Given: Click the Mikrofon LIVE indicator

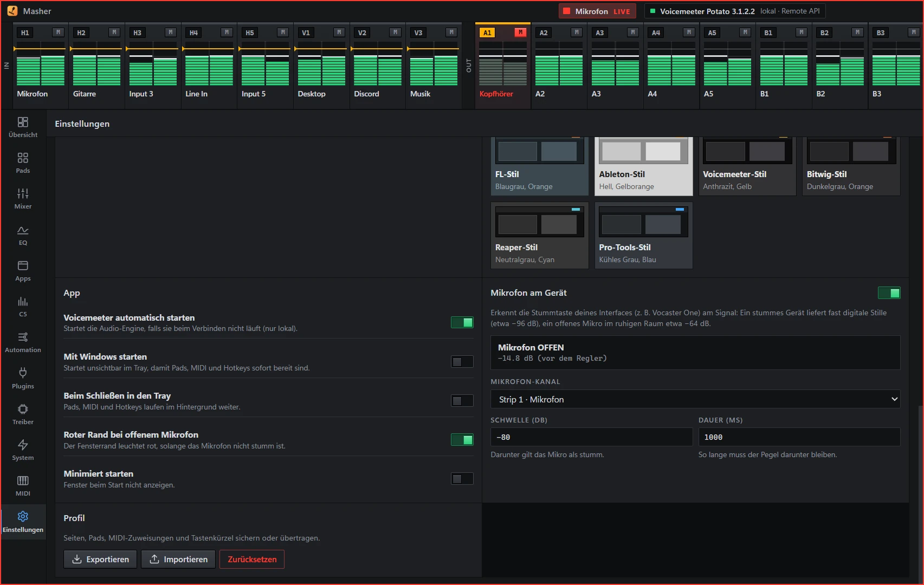Looking at the screenshot, I should (598, 11).
